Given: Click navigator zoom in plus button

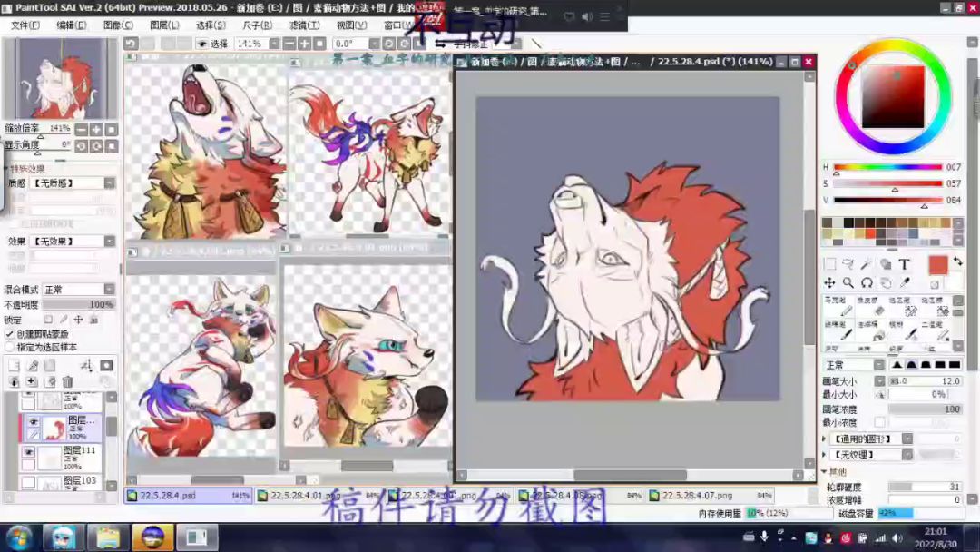Looking at the screenshot, I should pyautogui.click(x=96, y=129).
